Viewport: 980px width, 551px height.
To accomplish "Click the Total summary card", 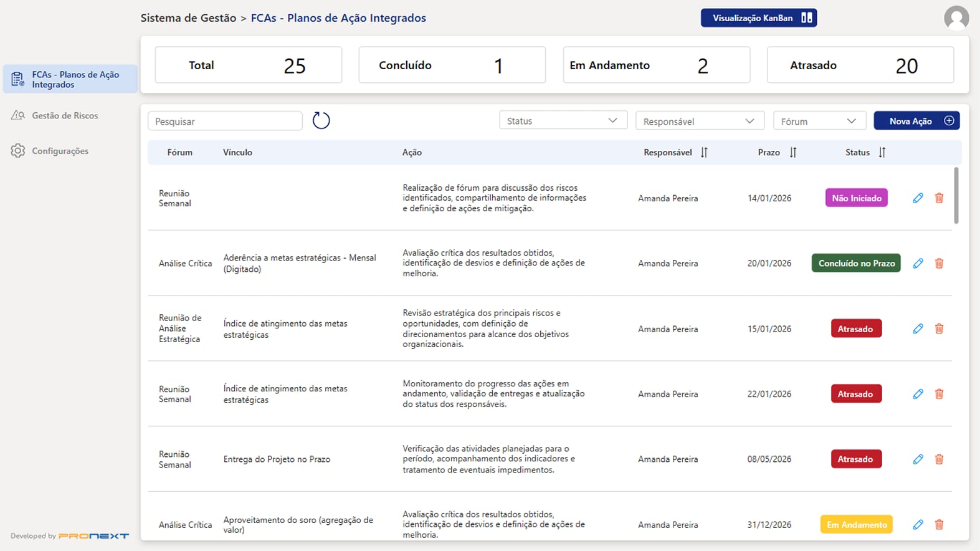I will [249, 65].
